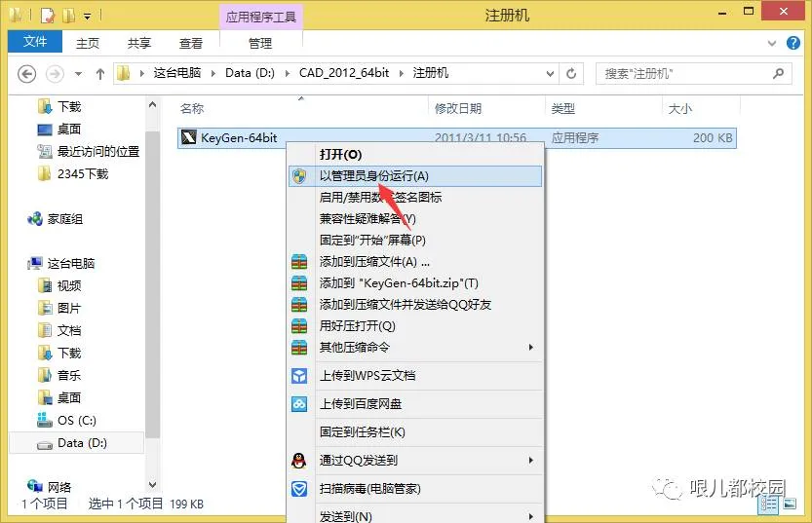812x523 pixels.
Task: Open the 共享 ribbon tab
Action: pyautogui.click(x=138, y=44)
